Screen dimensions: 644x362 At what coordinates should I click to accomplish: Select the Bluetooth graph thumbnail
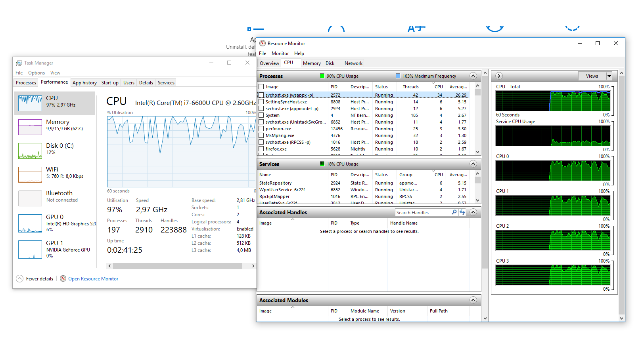[x=30, y=198]
